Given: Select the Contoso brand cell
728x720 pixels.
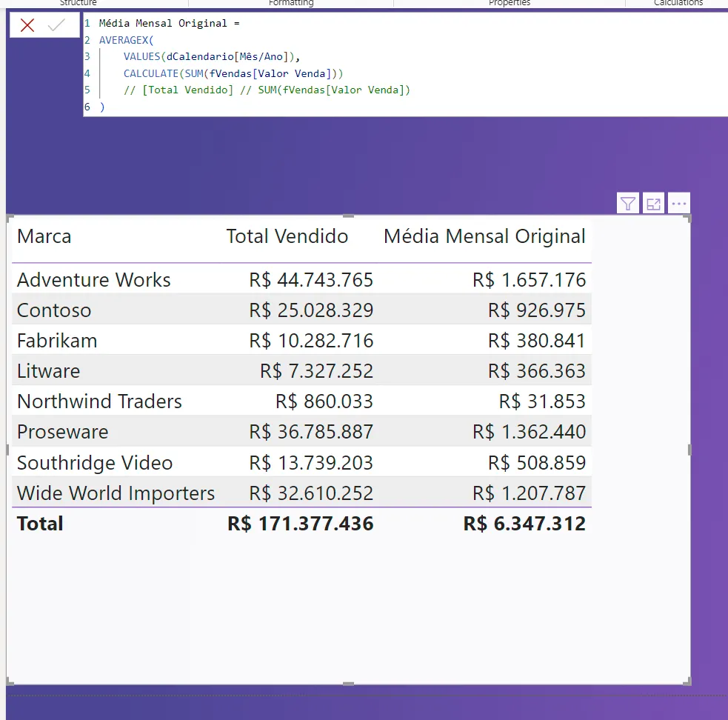Looking at the screenshot, I should click(x=54, y=310).
